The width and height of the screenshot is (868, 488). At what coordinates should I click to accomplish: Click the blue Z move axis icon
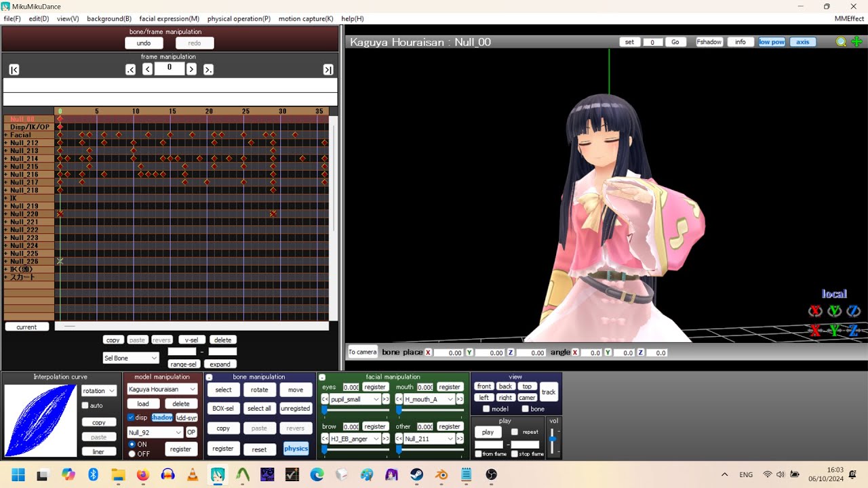854,331
